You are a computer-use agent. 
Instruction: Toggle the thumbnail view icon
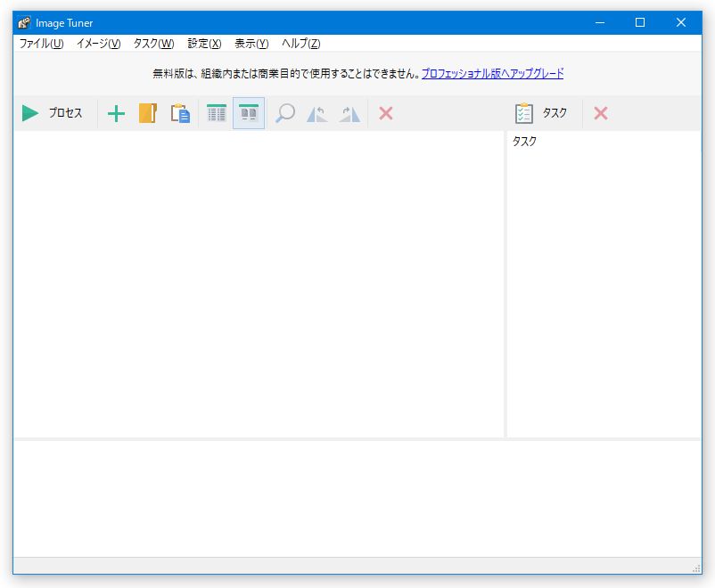pos(249,113)
